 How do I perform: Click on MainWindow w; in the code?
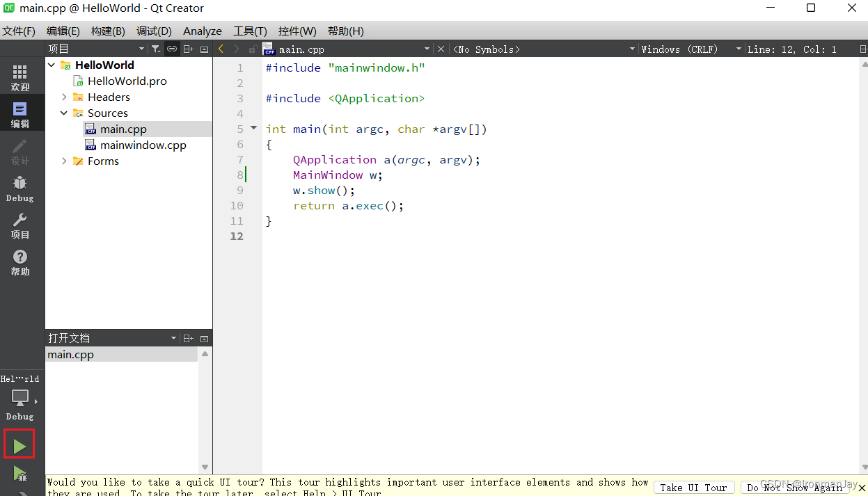[338, 175]
